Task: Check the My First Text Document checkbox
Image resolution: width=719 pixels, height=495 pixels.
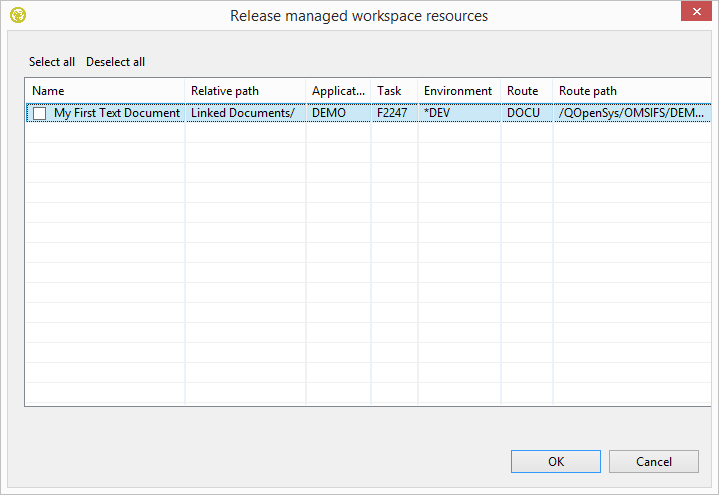Action: [x=39, y=114]
